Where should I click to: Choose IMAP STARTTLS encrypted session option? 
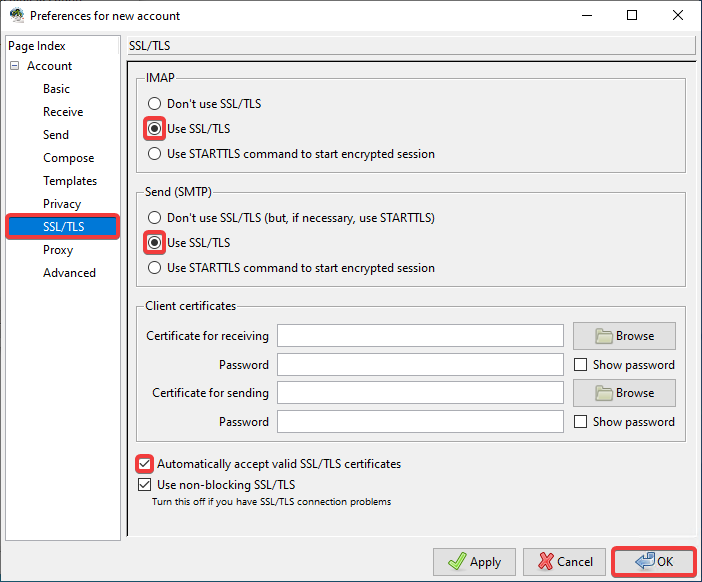(154, 154)
